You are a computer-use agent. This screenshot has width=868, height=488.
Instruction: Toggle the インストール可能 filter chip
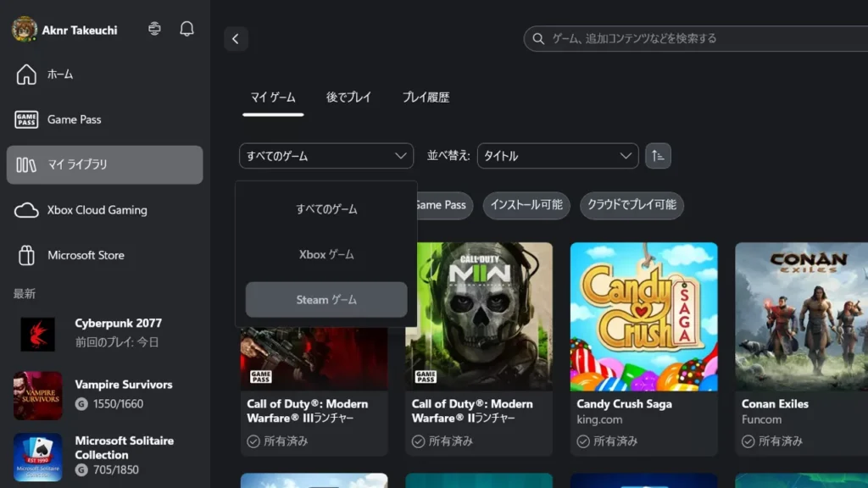[x=526, y=205]
